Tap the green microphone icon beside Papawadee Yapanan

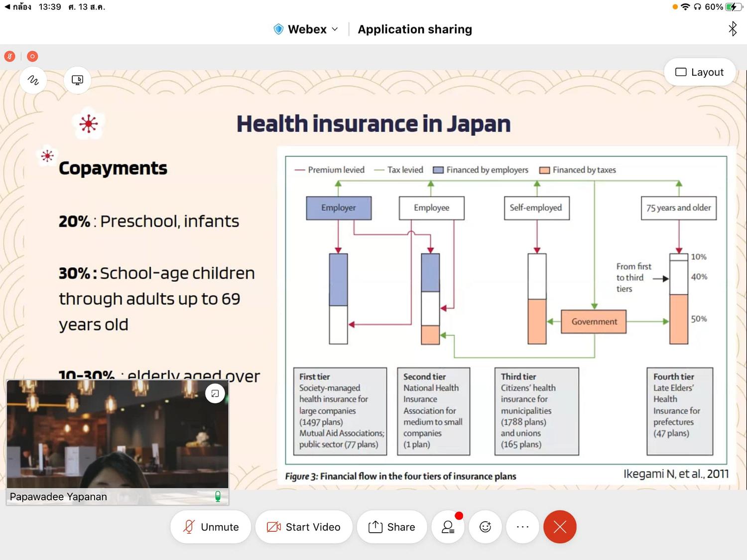click(218, 496)
